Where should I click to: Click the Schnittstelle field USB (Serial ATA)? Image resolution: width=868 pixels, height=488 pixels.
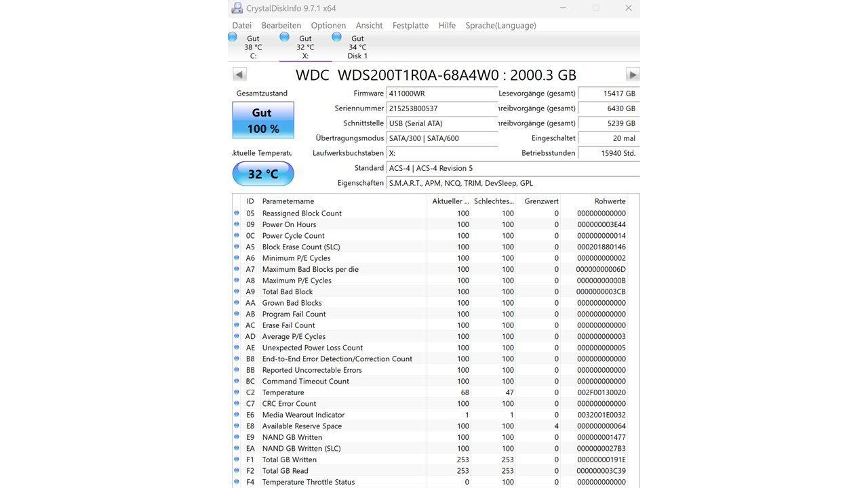[x=442, y=123]
